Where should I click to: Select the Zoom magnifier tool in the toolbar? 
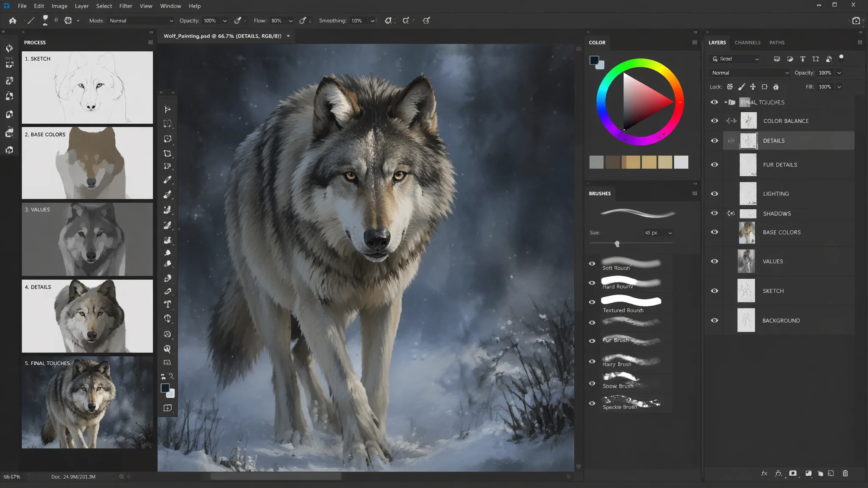168,349
